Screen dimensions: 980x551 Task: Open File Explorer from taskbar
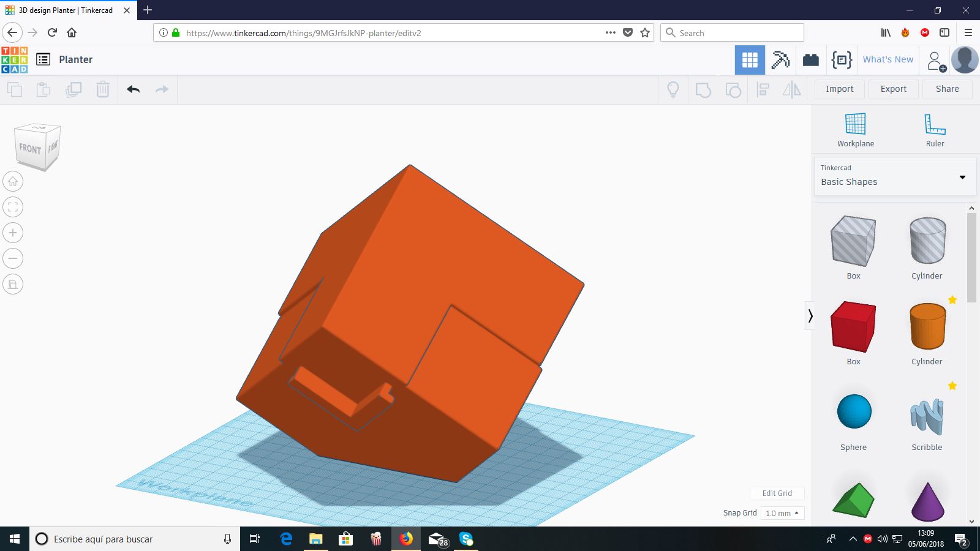coord(315,539)
